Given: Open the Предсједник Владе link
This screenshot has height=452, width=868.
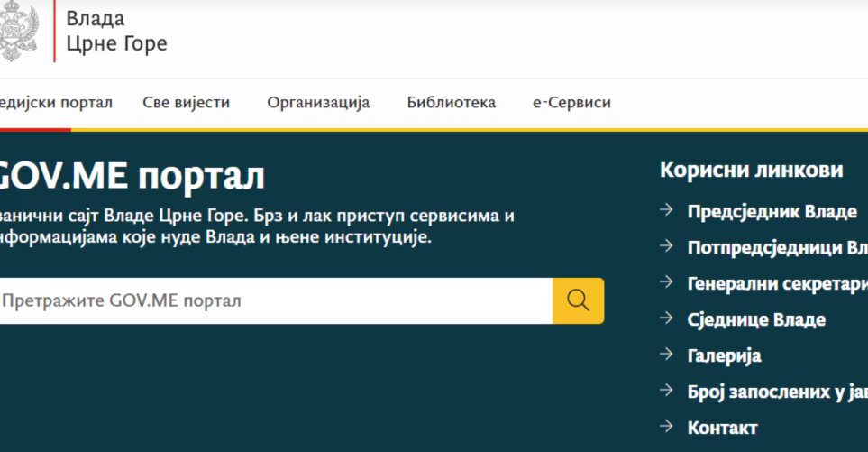Looking at the screenshot, I should tap(772, 211).
